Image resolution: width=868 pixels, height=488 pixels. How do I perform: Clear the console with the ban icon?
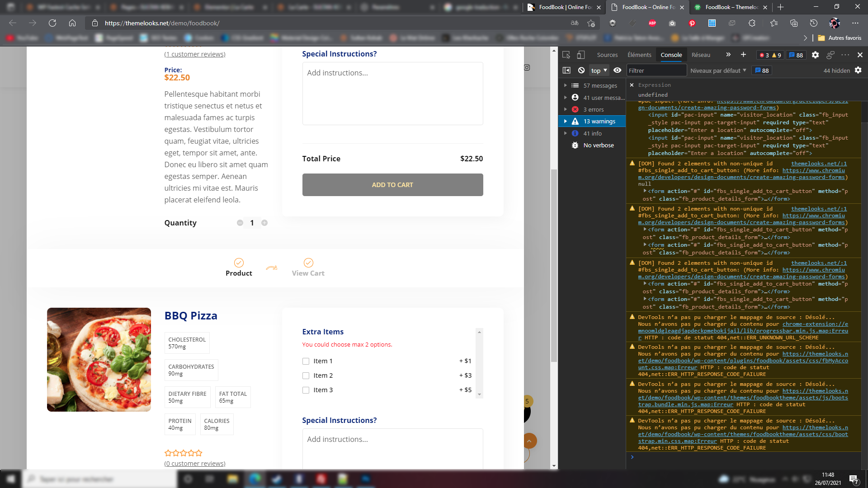[x=581, y=70]
